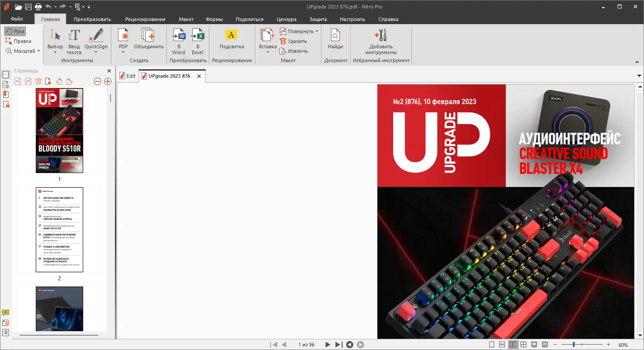Redo the action in quick access toolbar

[x=63, y=7]
